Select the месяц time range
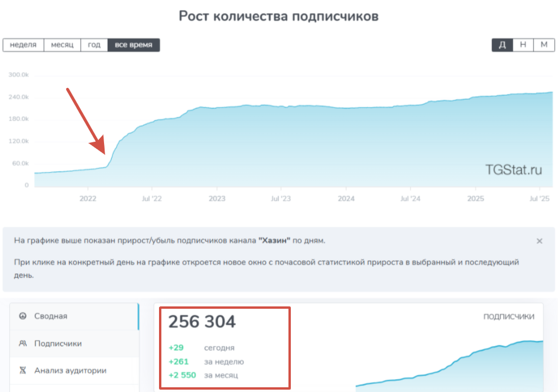 click(x=62, y=45)
